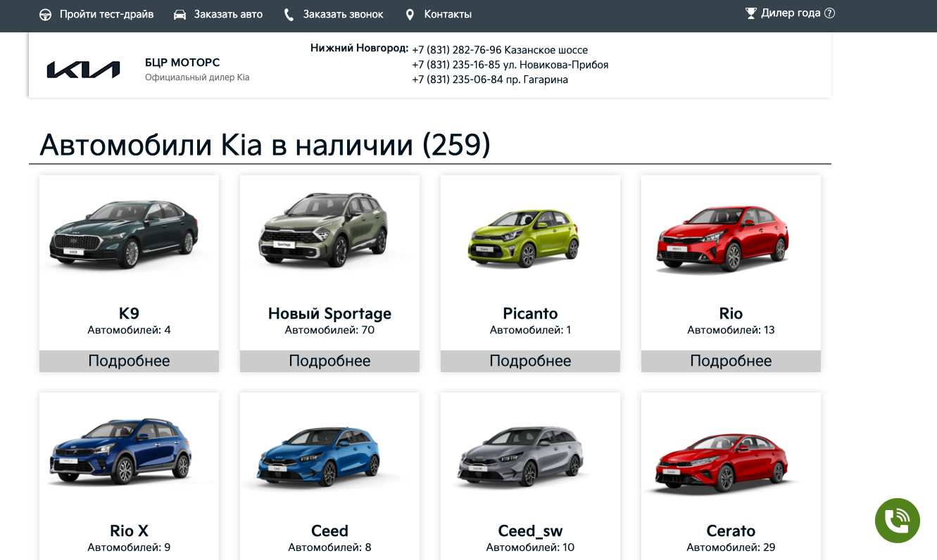Select the Picanto model title

(530, 314)
